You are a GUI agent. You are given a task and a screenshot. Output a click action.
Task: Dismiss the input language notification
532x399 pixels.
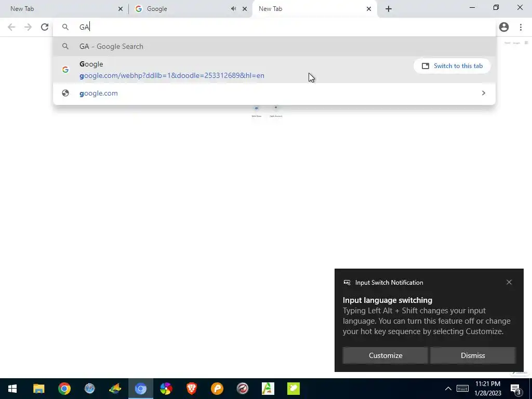[473, 355]
